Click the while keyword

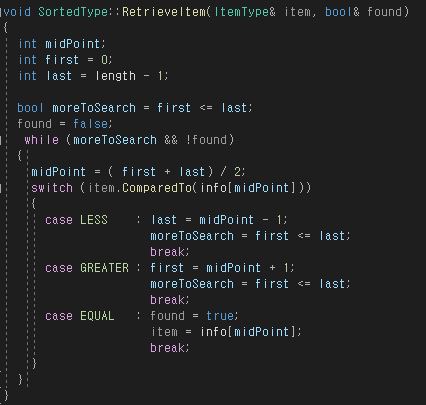41,140
